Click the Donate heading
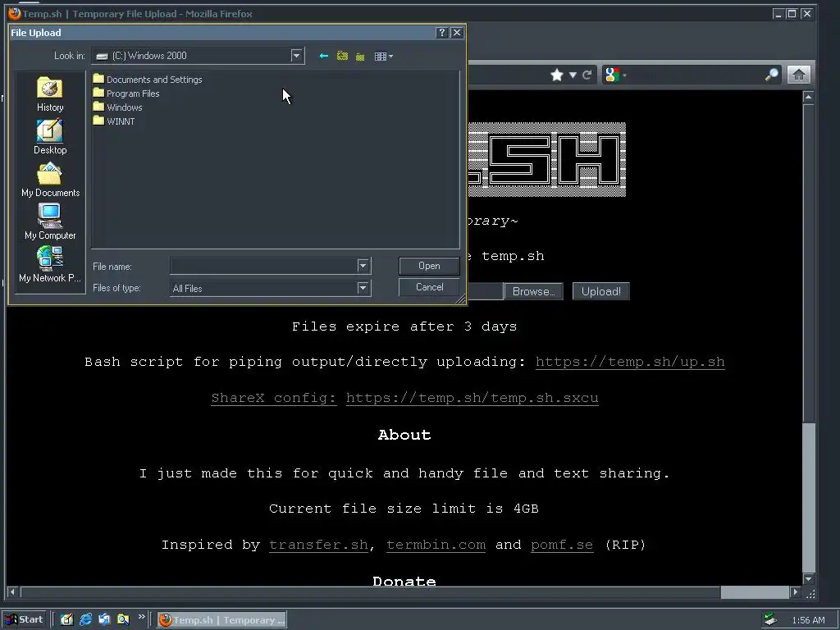 coord(404,581)
